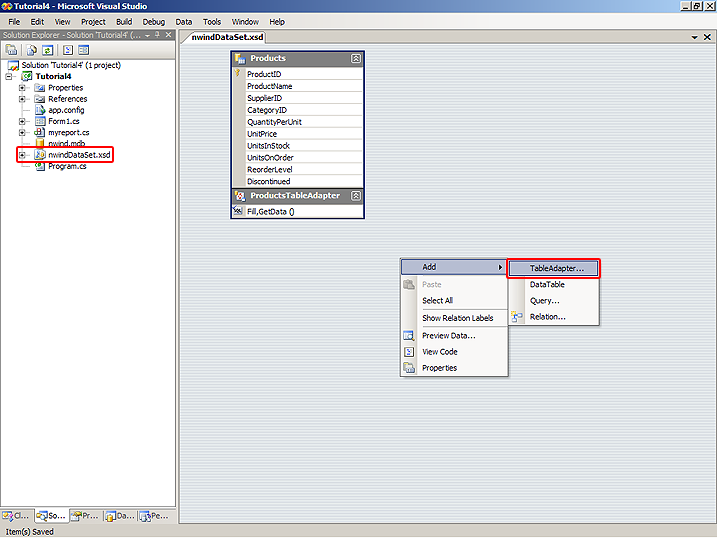The image size is (717, 538).
Task: Toggle Show Relation Labels in context menu
Action: click(457, 318)
